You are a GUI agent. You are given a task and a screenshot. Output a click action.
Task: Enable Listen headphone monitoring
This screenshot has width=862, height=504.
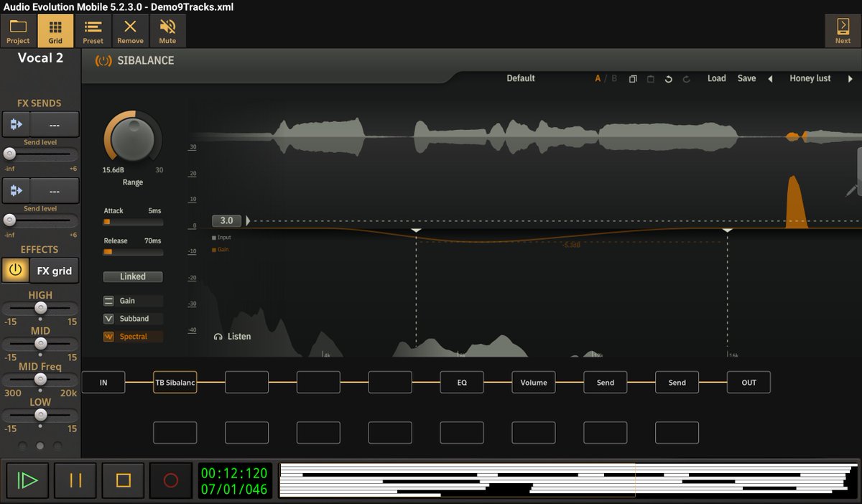tap(233, 337)
